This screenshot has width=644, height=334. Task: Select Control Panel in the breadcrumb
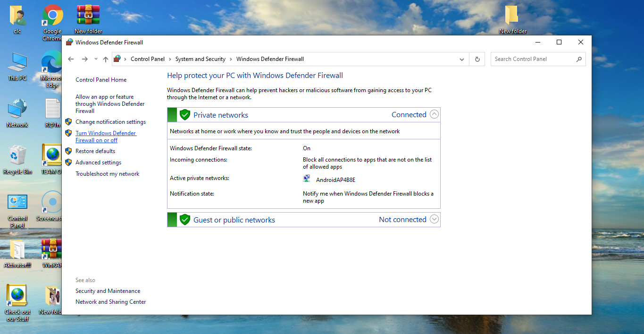tap(148, 59)
